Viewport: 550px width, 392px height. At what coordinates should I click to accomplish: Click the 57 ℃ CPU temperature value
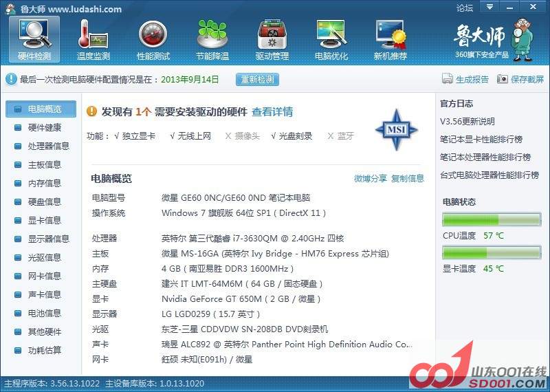pos(494,236)
